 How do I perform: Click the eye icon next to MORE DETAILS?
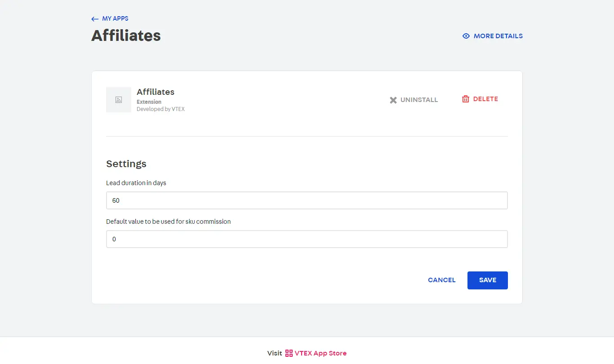[466, 36]
